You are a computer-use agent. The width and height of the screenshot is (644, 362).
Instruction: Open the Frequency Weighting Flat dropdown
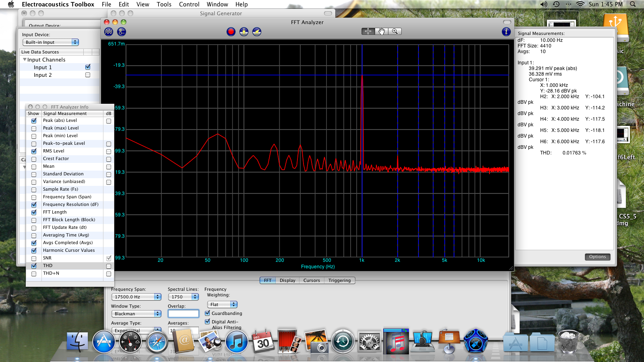(222, 304)
